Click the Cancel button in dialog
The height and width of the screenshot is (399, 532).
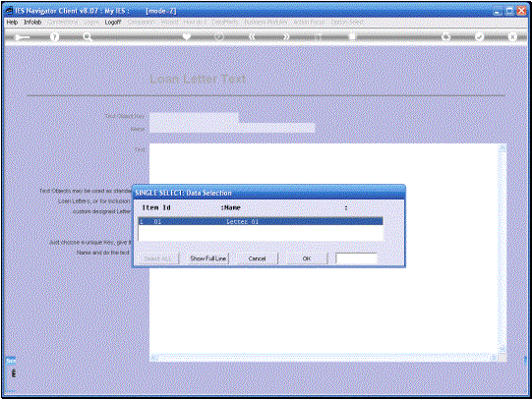(257, 258)
